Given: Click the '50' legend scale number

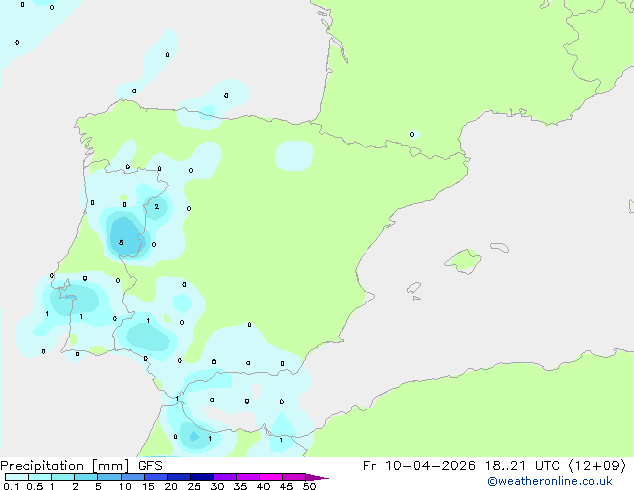Looking at the screenshot, I should pos(310,487).
